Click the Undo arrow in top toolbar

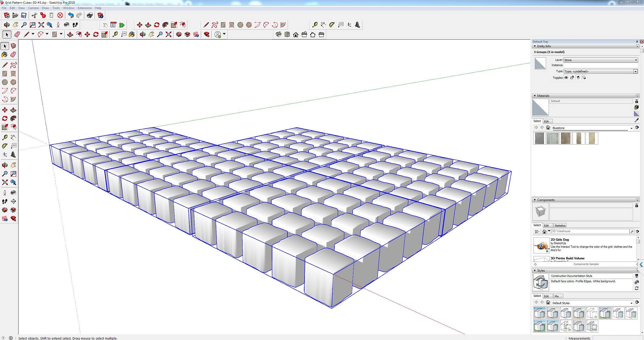(x=70, y=15)
